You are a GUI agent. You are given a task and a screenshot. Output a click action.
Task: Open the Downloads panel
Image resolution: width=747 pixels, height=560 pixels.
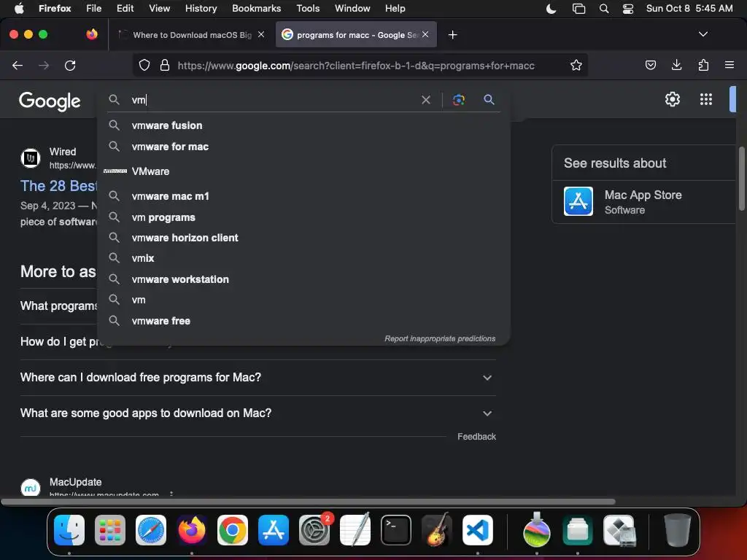point(676,65)
